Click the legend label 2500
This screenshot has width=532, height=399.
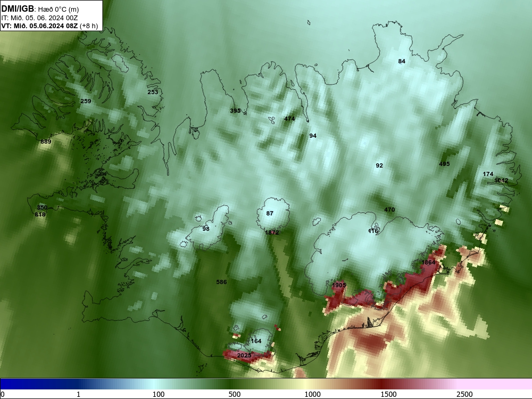pyautogui.click(x=464, y=394)
